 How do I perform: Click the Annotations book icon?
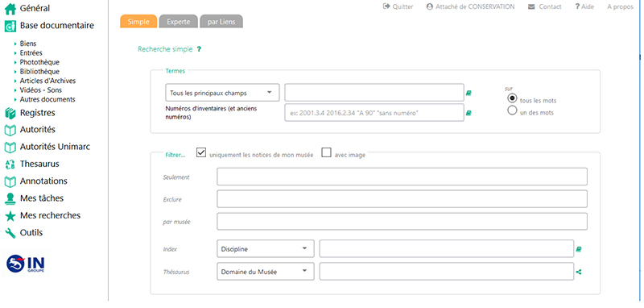10,181
